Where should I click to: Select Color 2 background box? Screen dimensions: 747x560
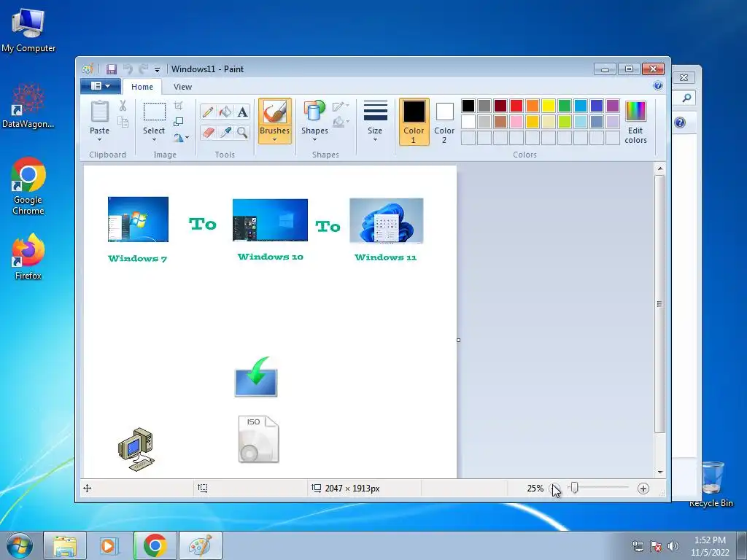(444, 122)
